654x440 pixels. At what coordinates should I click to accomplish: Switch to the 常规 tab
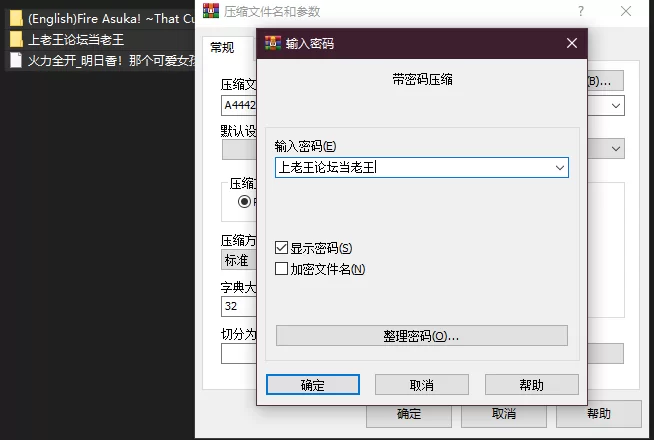pyautogui.click(x=222, y=48)
